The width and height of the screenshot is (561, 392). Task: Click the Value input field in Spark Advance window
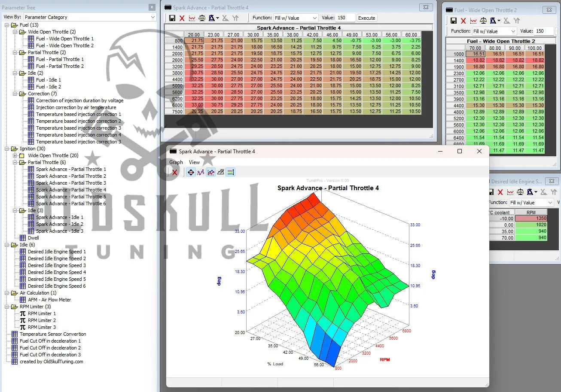pyautogui.click(x=345, y=18)
